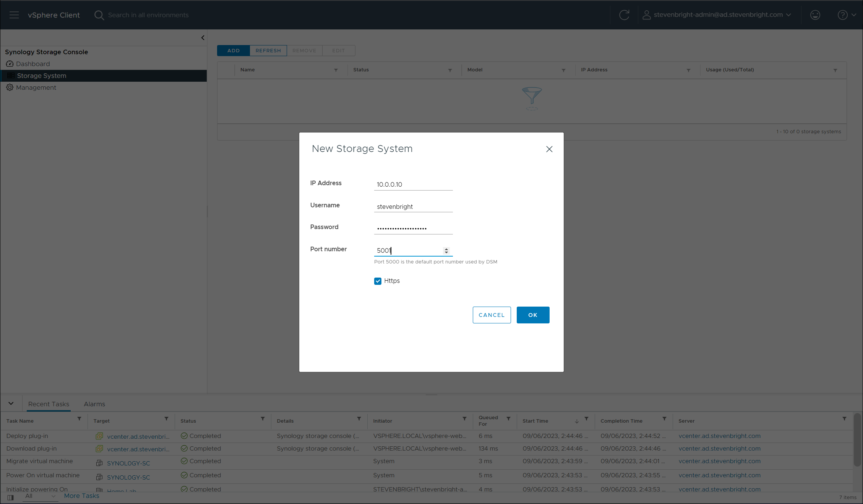Toggle the bottom panel layout icon
The image size is (863, 504).
[x=11, y=498]
